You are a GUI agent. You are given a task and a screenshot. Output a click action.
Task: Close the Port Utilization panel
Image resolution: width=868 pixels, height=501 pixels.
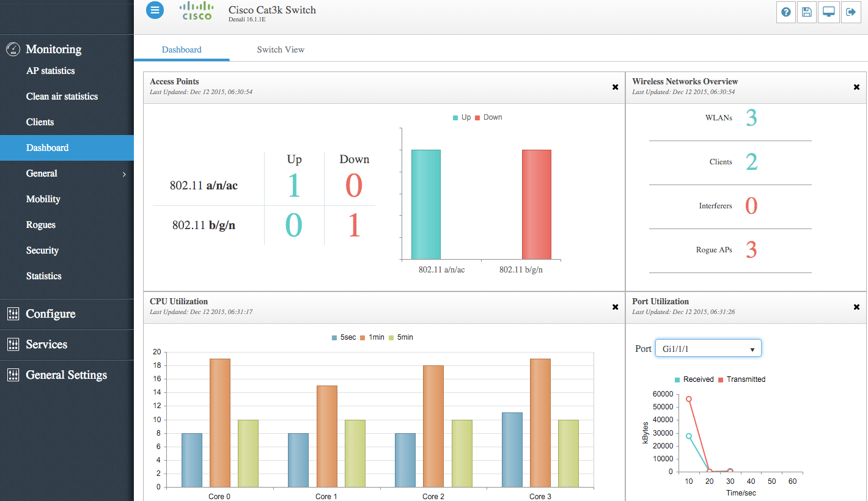click(x=856, y=307)
